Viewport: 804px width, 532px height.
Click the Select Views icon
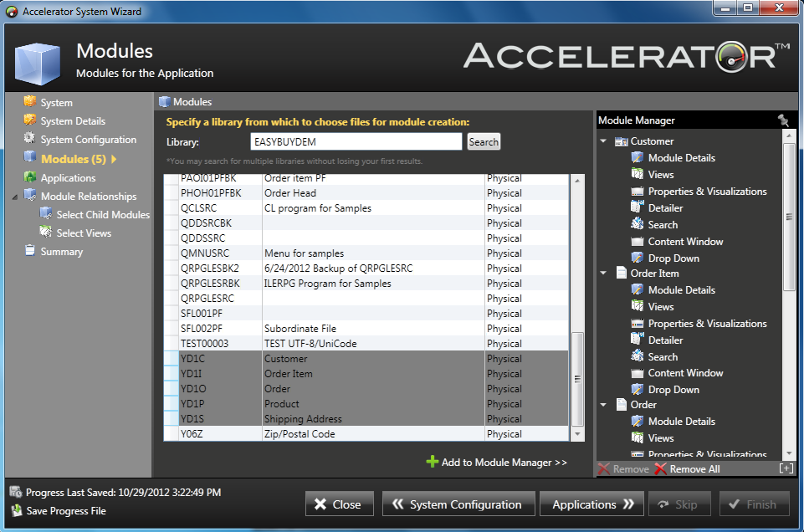click(x=46, y=232)
